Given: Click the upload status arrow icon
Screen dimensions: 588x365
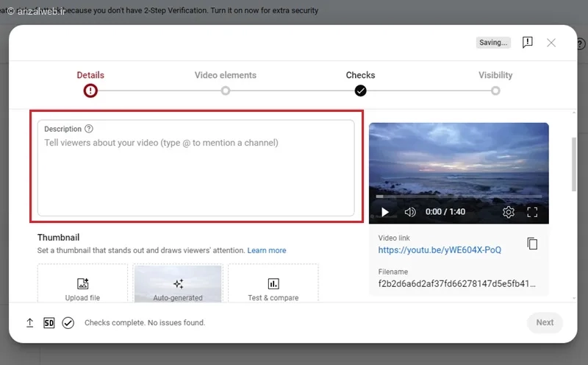Looking at the screenshot, I should (30, 322).
